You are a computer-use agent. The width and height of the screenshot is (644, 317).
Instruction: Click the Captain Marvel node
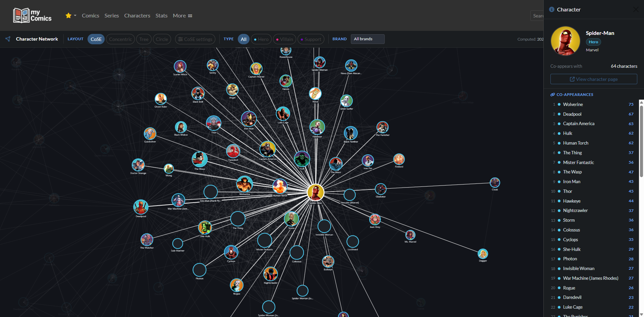tap(256, 69)
